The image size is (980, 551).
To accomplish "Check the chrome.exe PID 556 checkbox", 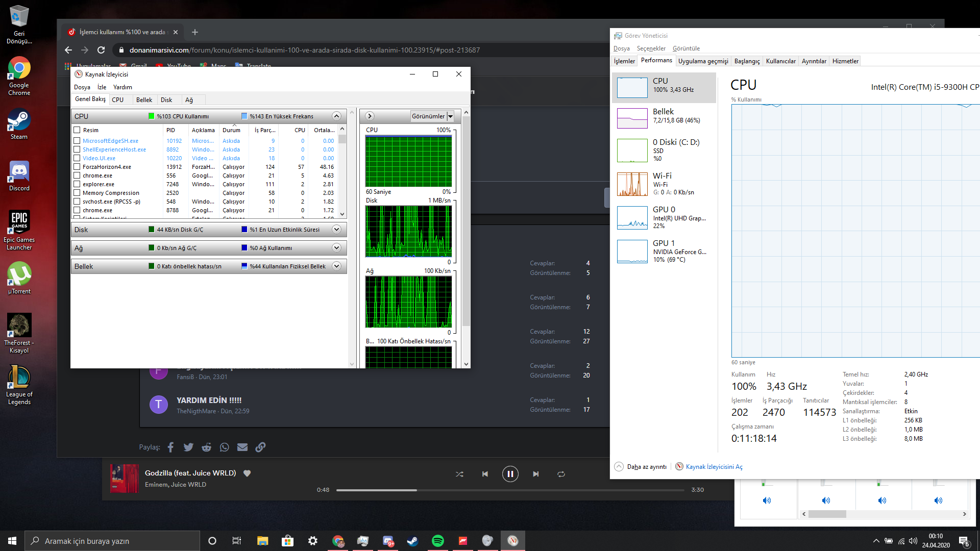I will click(77, 176).
